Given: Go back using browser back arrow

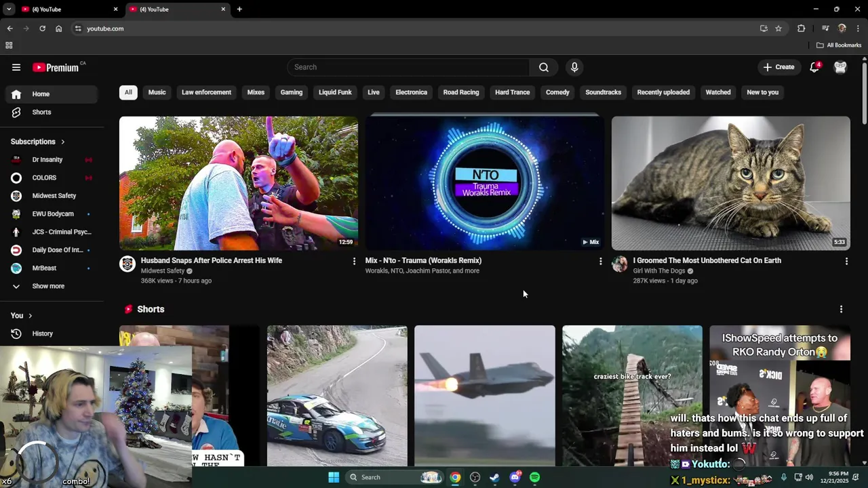Looking at the screenshot, I should [x=9, y=28].
